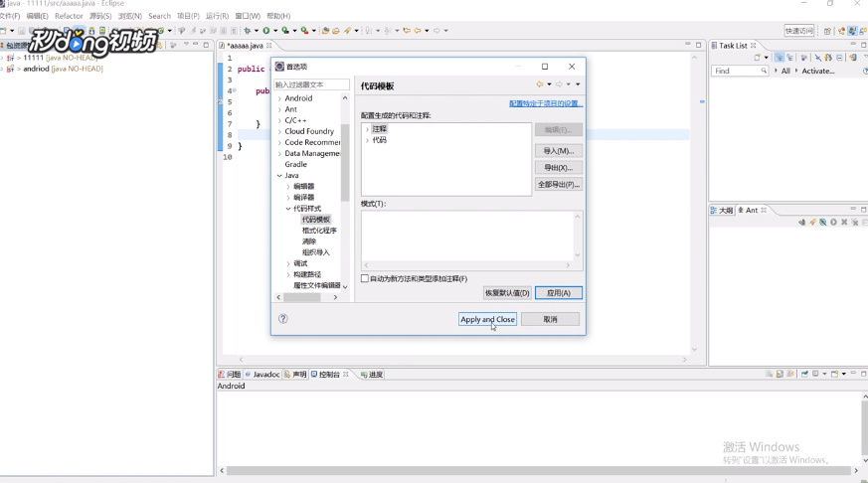The image size is (868, 483).
Task: Switch to the Javadoc tab
Action: click(262, 375)
